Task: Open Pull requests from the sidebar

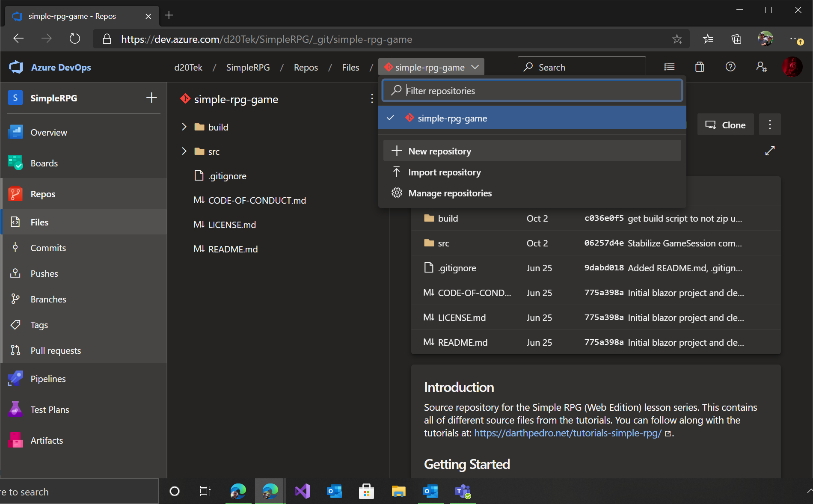Action: pyautogui.click(x=55, y=350)
